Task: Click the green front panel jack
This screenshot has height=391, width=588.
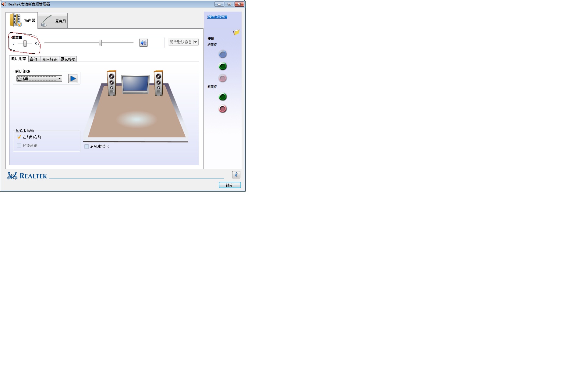Action: coord(223,97)
